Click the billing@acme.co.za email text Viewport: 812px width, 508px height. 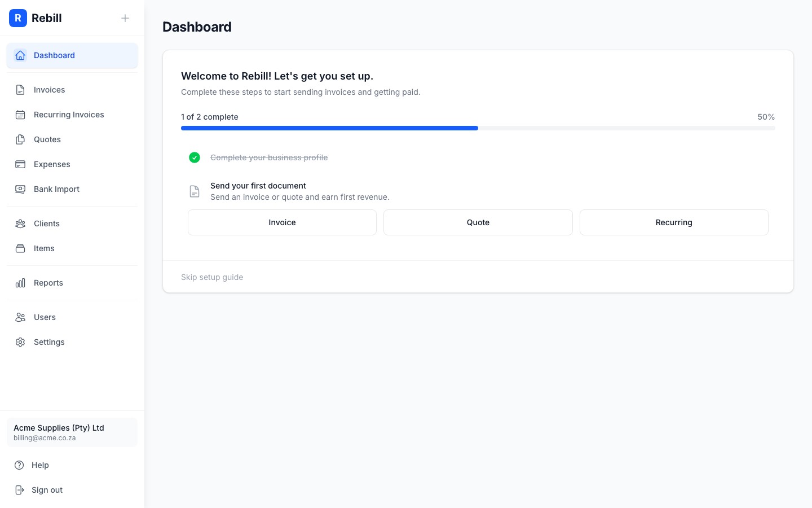pos(45,438)
